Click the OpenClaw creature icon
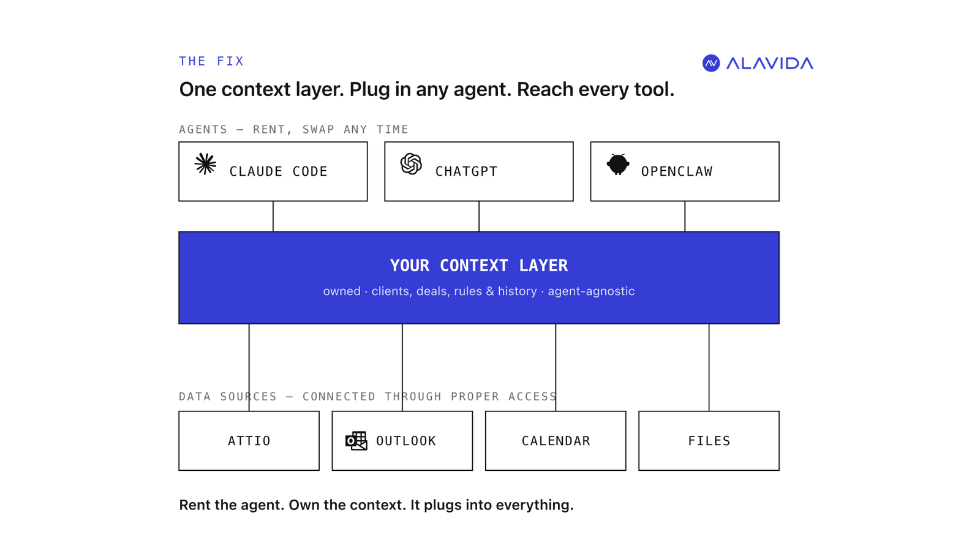Screen dimensions: 980x551 [x=617, y=164]
